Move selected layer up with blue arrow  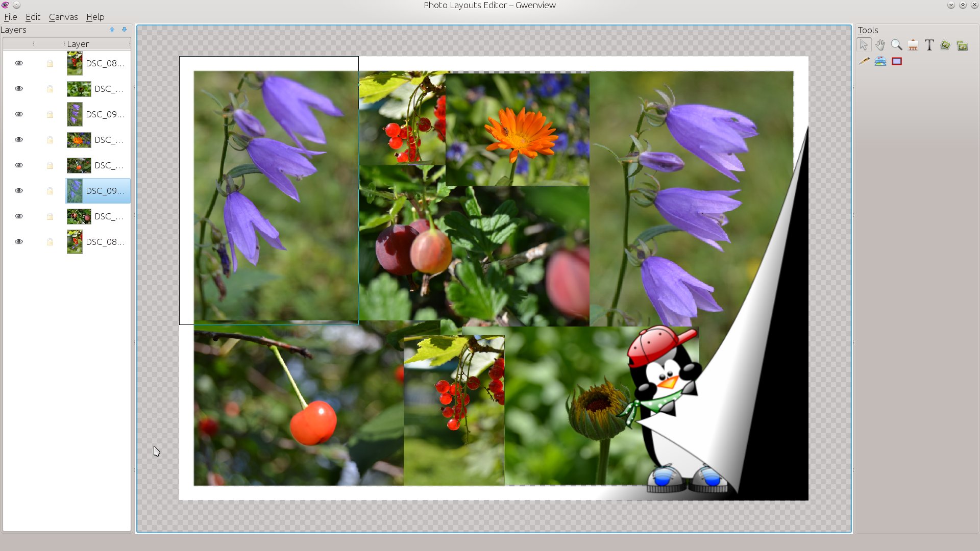(112, 30)
